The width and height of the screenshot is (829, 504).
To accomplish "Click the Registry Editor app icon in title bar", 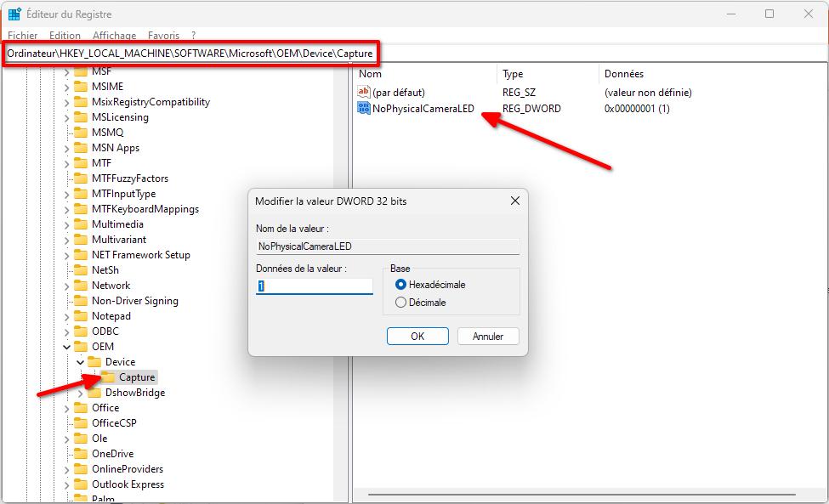I will [x=14, y=14].
